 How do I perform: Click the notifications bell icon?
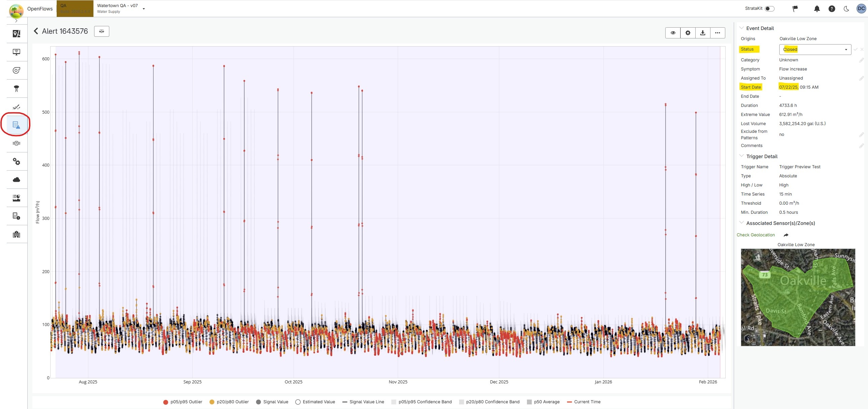(817, 9)
